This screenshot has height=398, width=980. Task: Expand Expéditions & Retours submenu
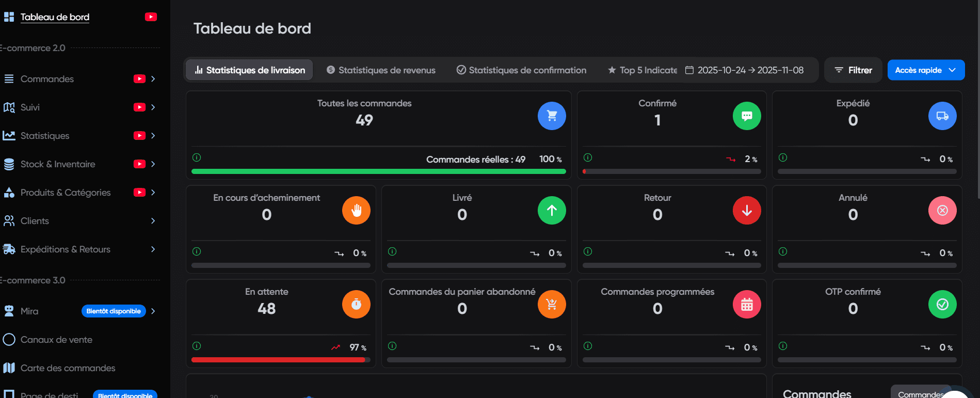point(153,249)
